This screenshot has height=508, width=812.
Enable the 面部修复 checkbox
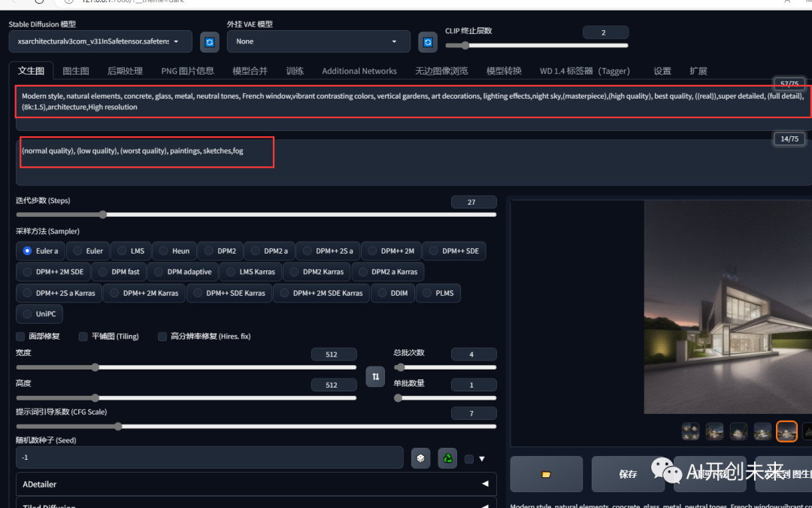(21, 336)
